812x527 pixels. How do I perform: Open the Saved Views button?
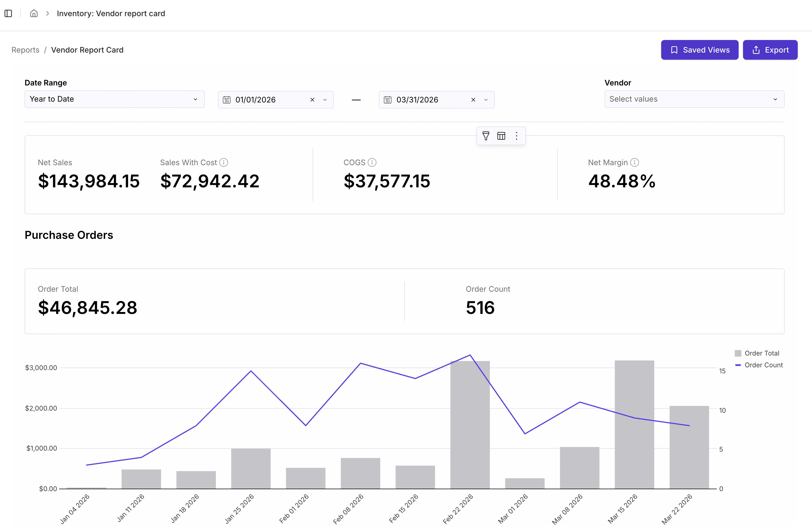[x=699, y=50]
